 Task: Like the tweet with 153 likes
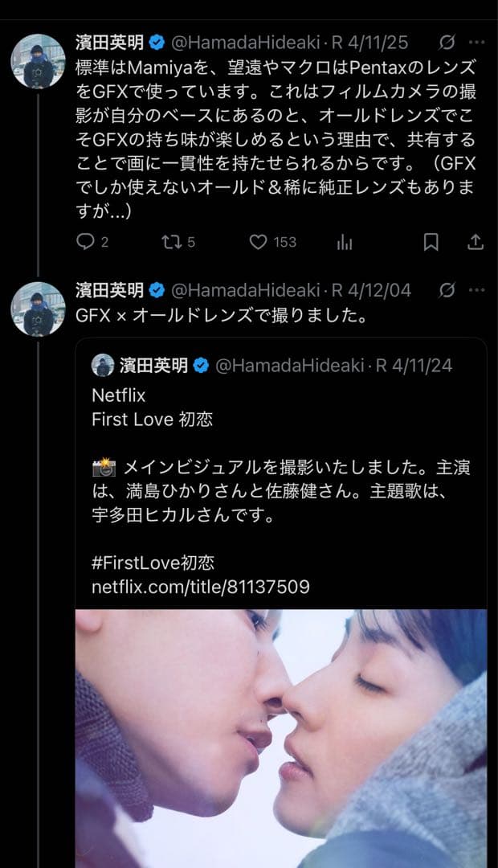click(x=258, y=242)
